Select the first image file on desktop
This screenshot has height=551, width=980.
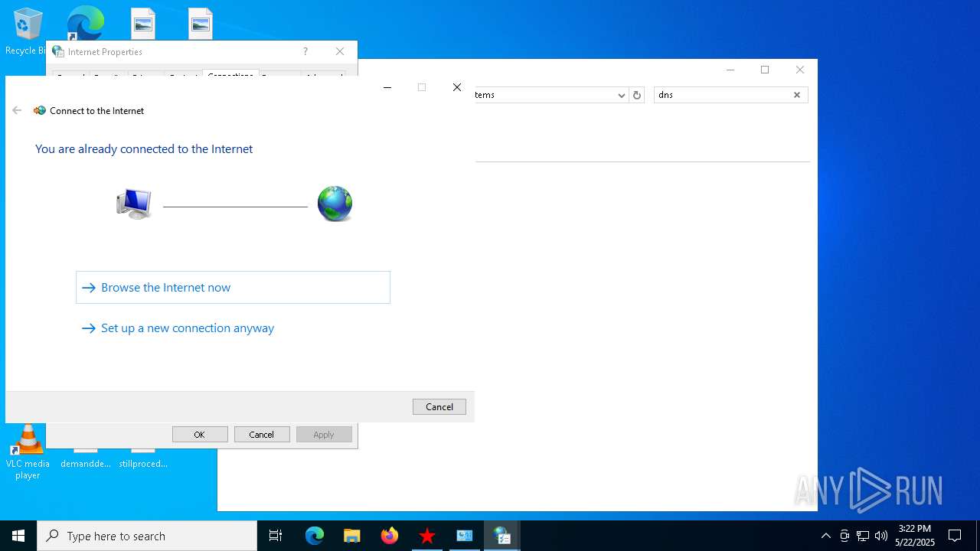click(x=143, y=24)
